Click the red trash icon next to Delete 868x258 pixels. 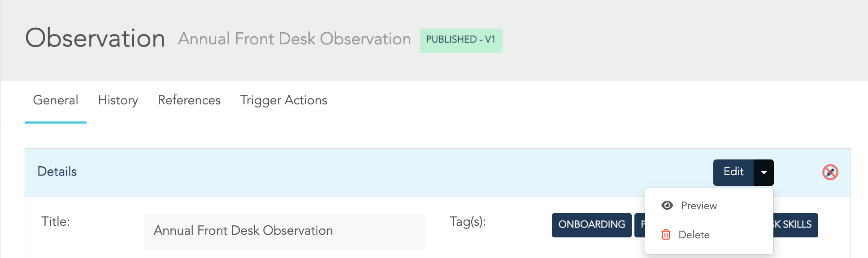point(665,234)
